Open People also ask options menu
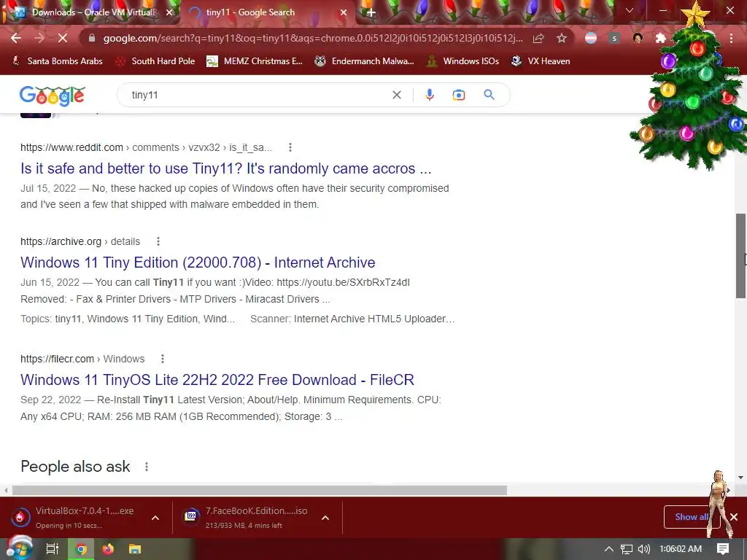747x560 pixels. [x=147, y=467]
